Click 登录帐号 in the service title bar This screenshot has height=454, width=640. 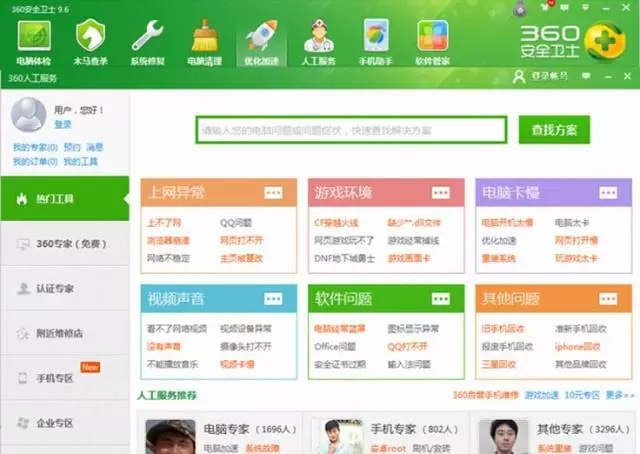549,76
